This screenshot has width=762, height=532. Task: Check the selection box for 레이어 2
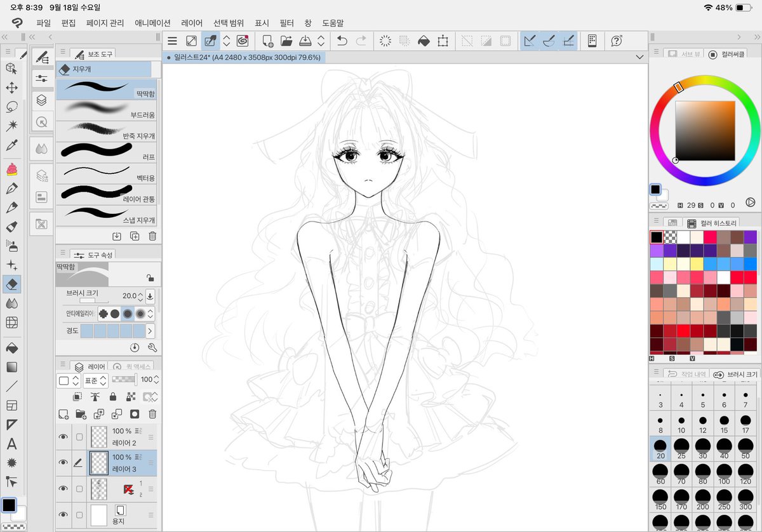(79, 437)
